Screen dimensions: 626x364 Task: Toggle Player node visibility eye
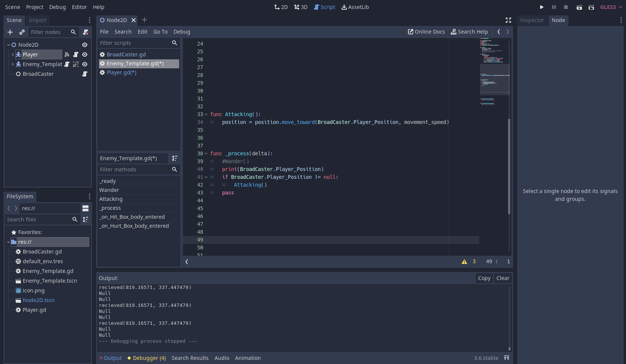pos(85,55)
